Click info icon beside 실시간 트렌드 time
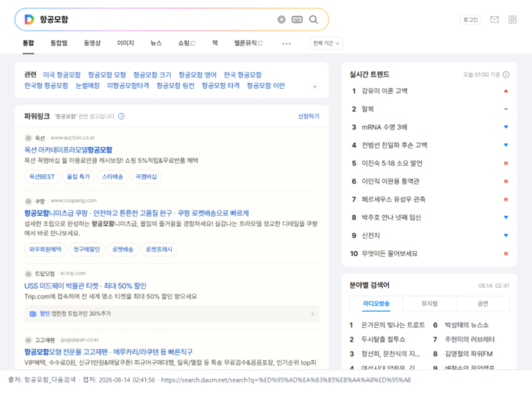 (506, 75)
